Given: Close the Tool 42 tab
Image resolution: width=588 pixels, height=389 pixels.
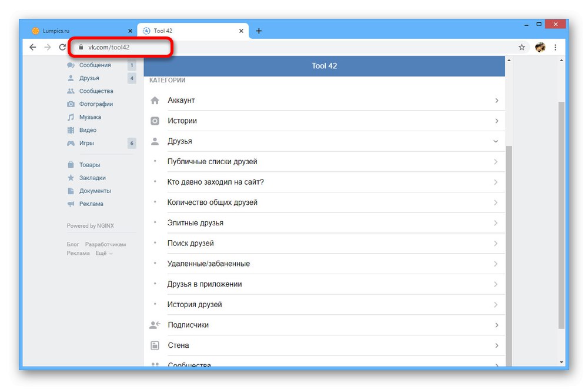Looking at the screenshot, I should tap(241, 31).
